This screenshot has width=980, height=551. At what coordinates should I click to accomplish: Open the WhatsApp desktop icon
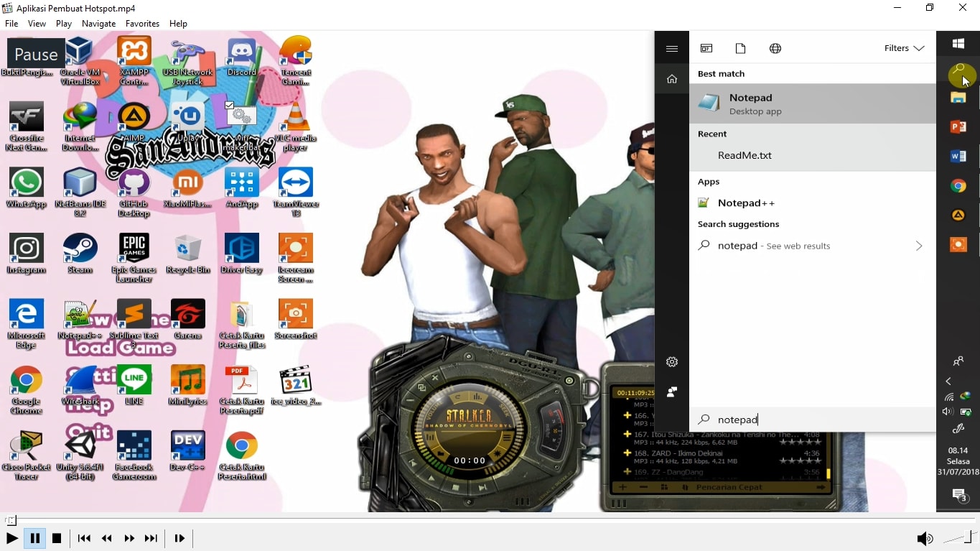click(26, 188)
